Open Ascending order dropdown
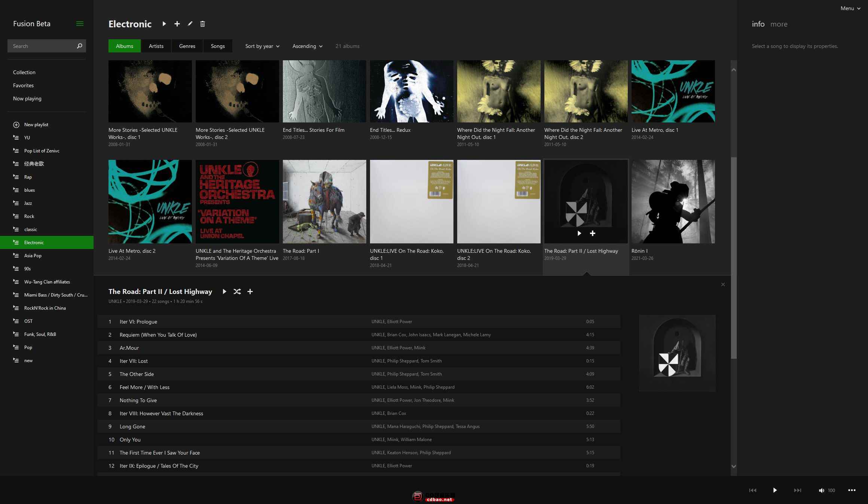This screenshot has width=868, height=504. tap(307, 46)
